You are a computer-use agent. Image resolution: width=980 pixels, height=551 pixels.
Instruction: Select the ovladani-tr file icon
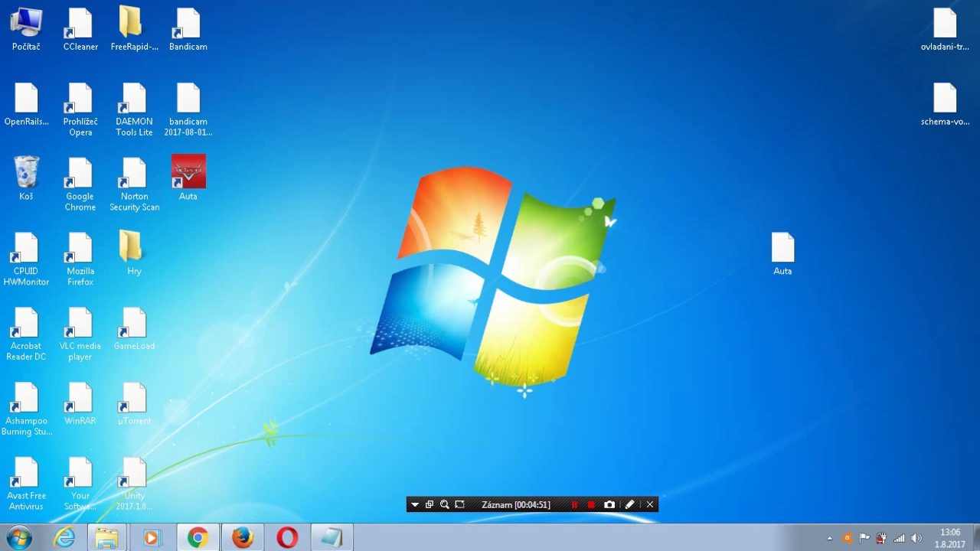click(945, 30)
